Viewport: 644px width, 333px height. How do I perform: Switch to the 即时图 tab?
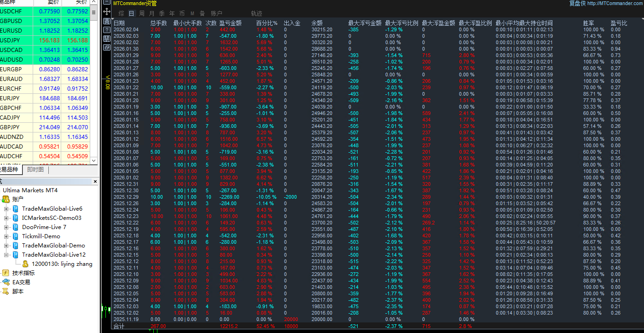coord(35,169)
